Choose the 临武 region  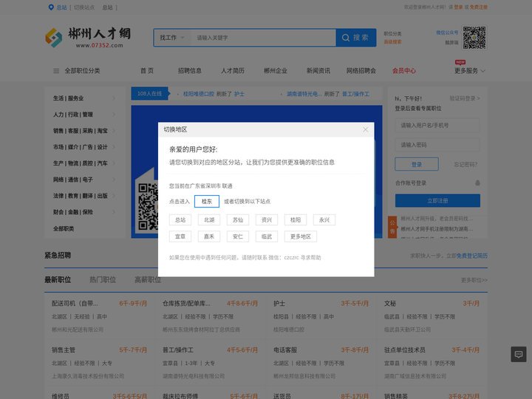267,236
